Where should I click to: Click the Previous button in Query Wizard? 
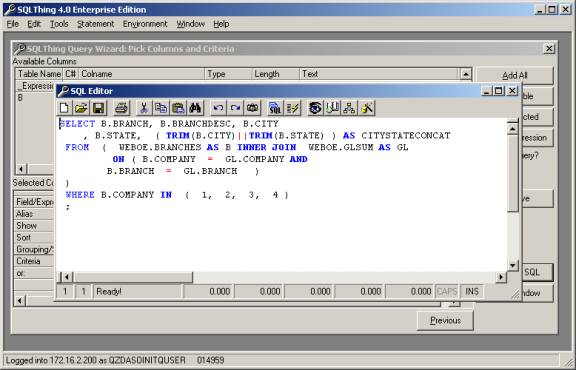pos(445,320)
